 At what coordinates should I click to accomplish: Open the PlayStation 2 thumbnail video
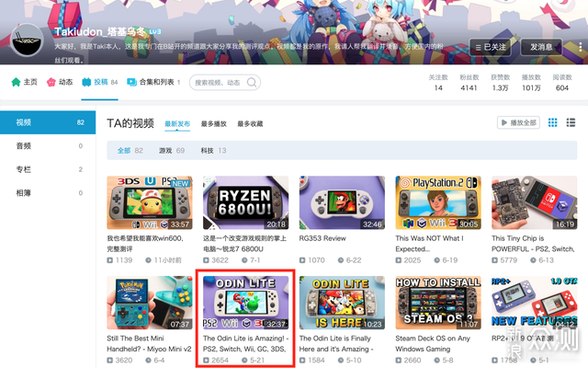pyautogui.click(x=438, y=202)
